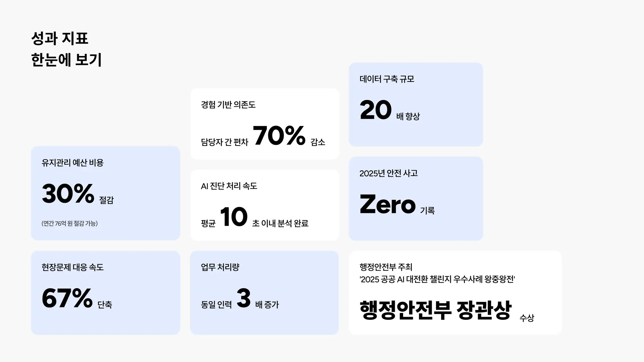Click the '담당자 간 편차' text
The image size is (644, 362).
point(224,142)
